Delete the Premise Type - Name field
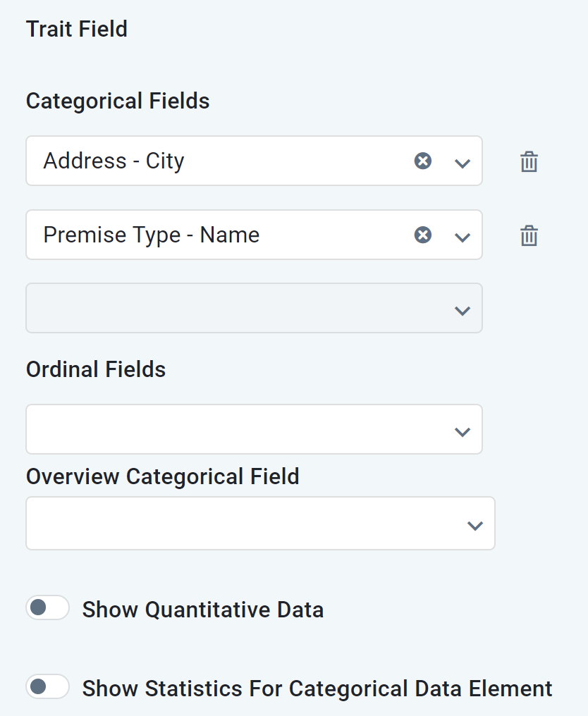 [x=529, y=235]
